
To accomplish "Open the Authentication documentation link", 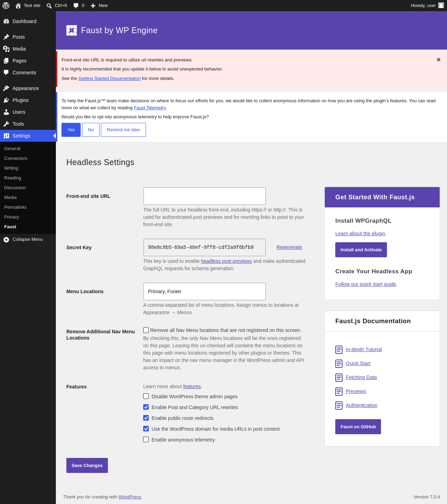I will pyautogui.click(x=361, y=405).
